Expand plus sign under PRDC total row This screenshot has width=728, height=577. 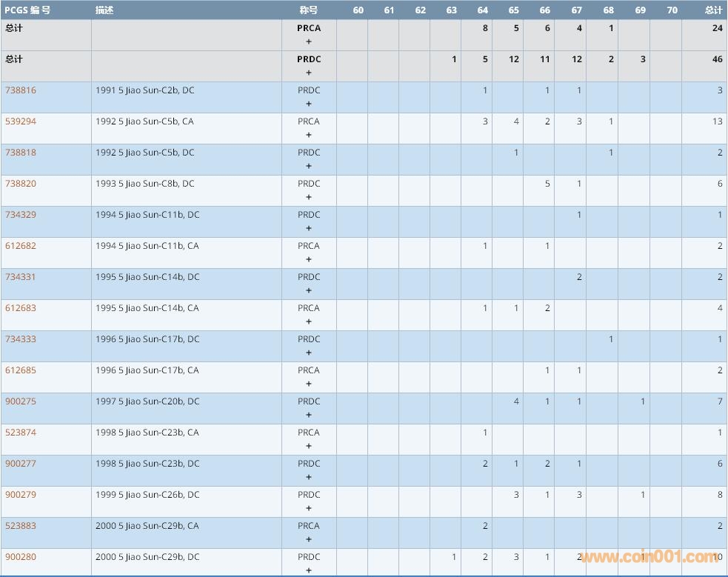309,73
